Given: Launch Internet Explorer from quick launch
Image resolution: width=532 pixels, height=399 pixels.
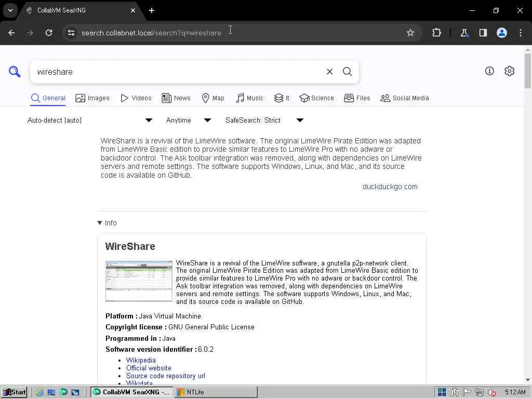Looking at the screenshot, I should 39,392.
